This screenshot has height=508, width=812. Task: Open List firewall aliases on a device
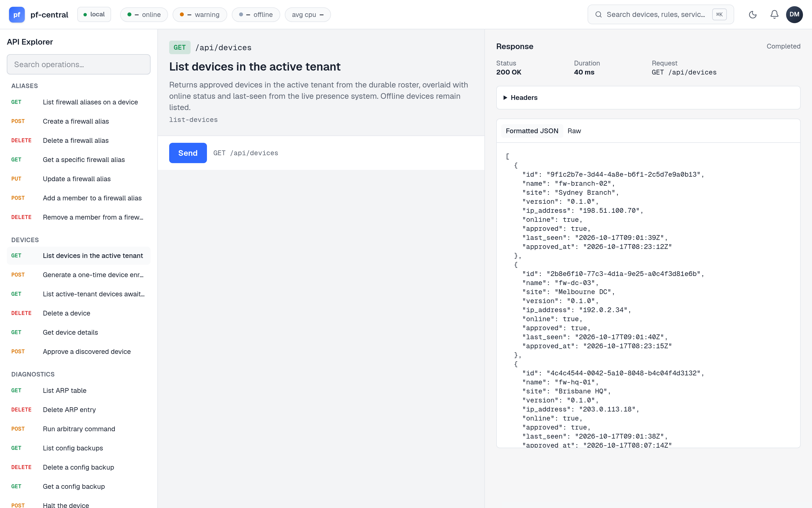pyautogui.click(x=78, y=102)
